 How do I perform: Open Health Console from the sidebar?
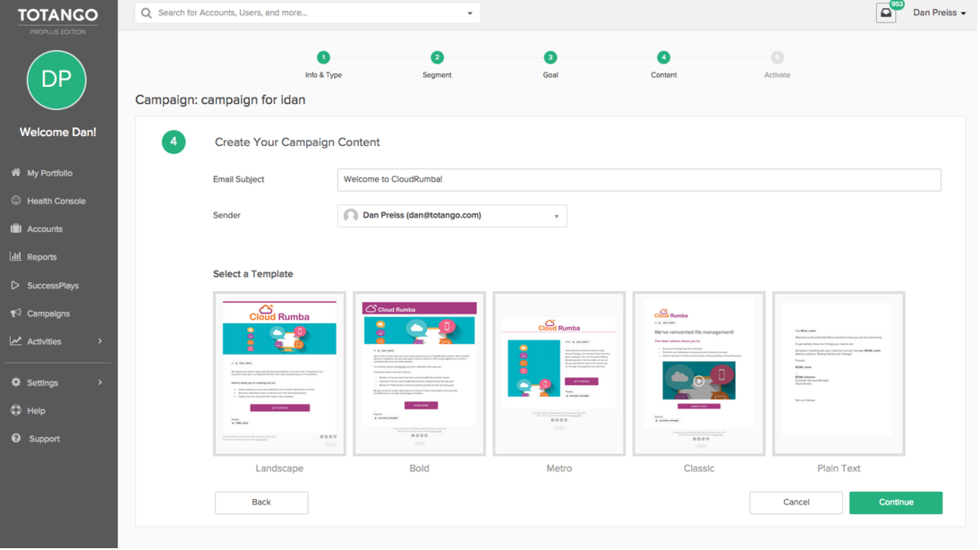[57, 201]
